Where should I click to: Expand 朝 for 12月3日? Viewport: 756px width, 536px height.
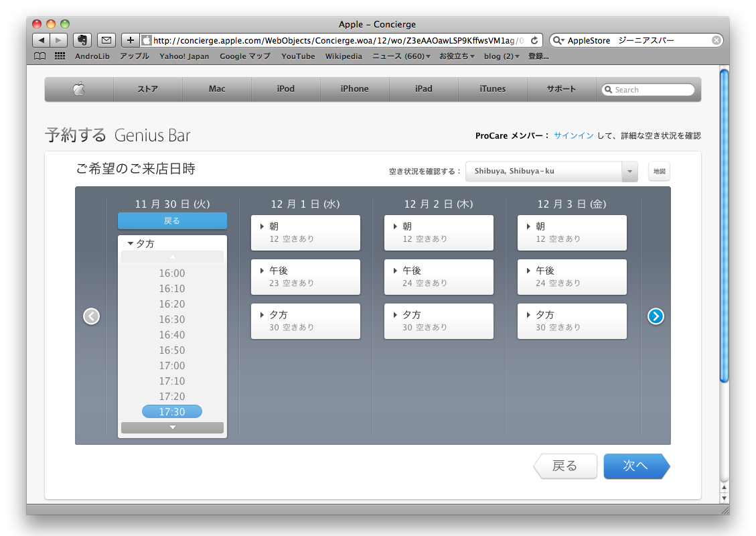pos(573,232)
